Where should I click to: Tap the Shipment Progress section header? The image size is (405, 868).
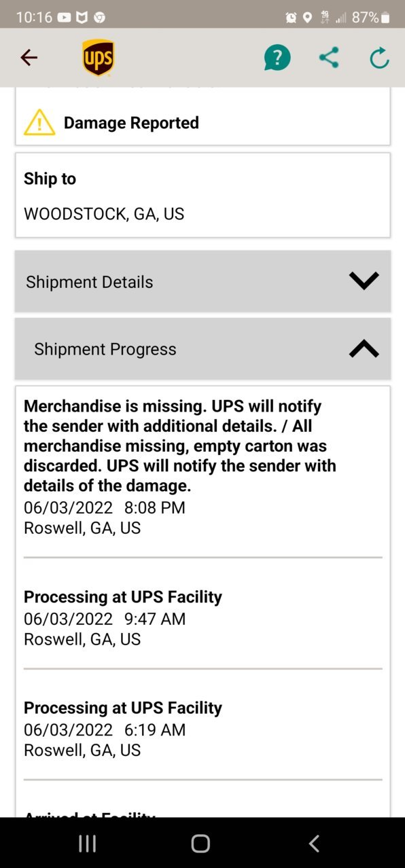point(202,348)
